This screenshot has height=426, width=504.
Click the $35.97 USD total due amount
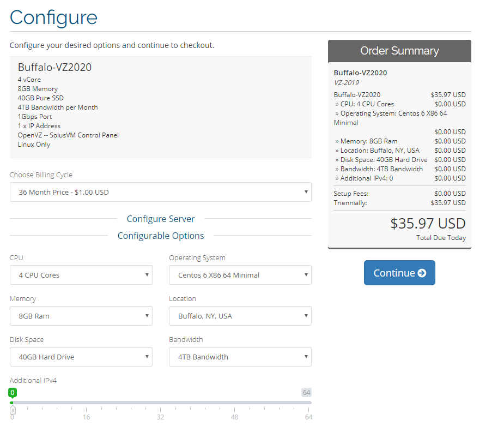(x=428, y=224)
